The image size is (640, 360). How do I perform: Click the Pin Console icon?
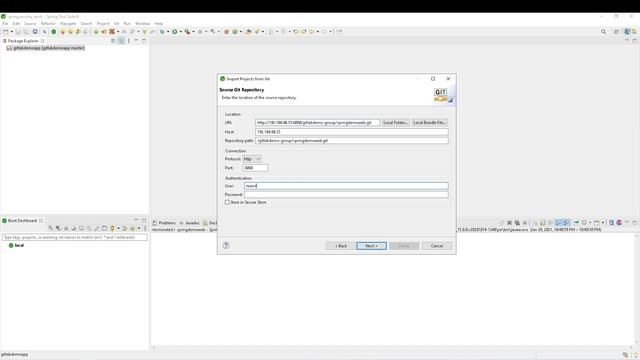(x=576, y=223)
